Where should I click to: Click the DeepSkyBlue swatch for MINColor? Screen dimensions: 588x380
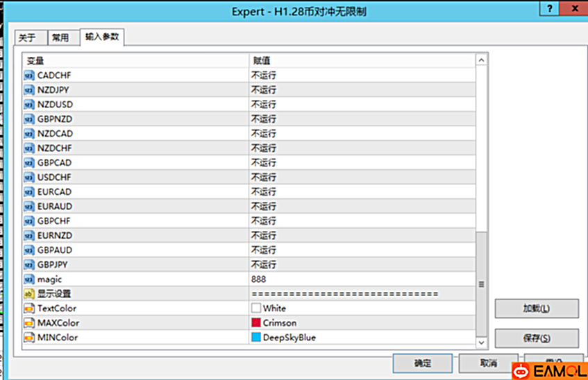256,338
